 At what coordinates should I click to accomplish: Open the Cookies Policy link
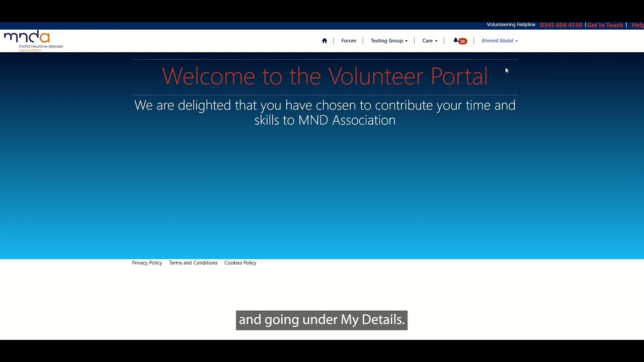240,263
